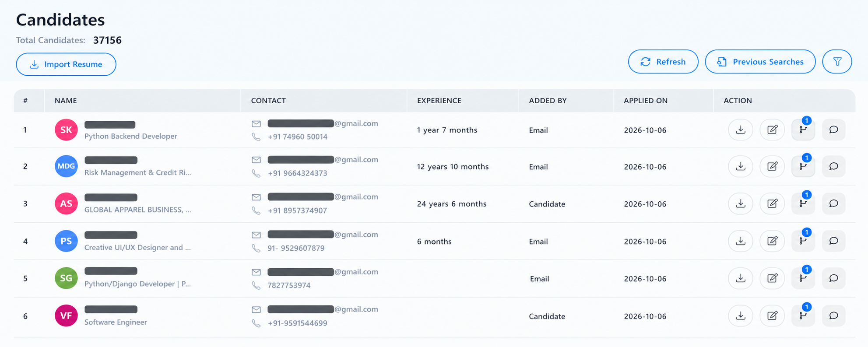This screenshot has height=347, width=868.
Task: Click the '24 years 6 months' cell
Action: click(452, 204)
